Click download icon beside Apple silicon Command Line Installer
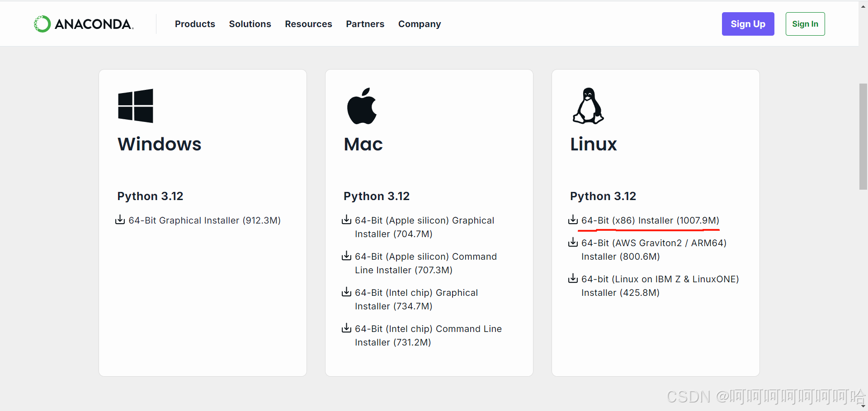The image size is (868, 411). coord(346,256)
